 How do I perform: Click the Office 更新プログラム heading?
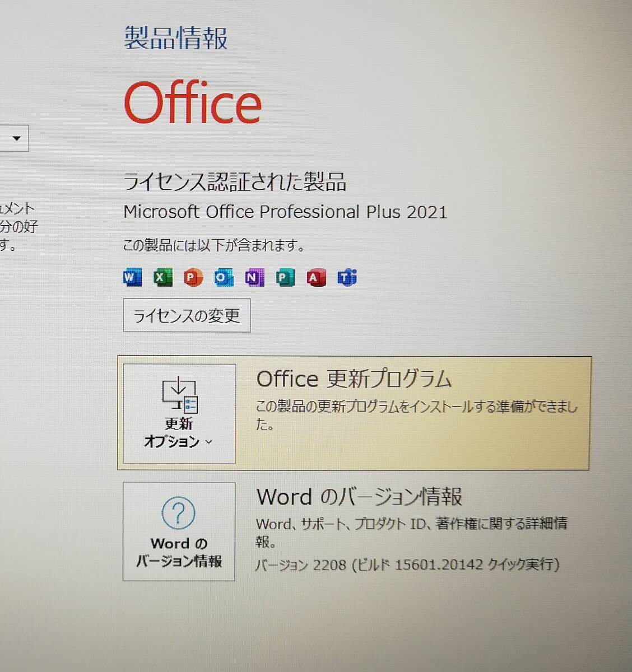click(354, 379)
